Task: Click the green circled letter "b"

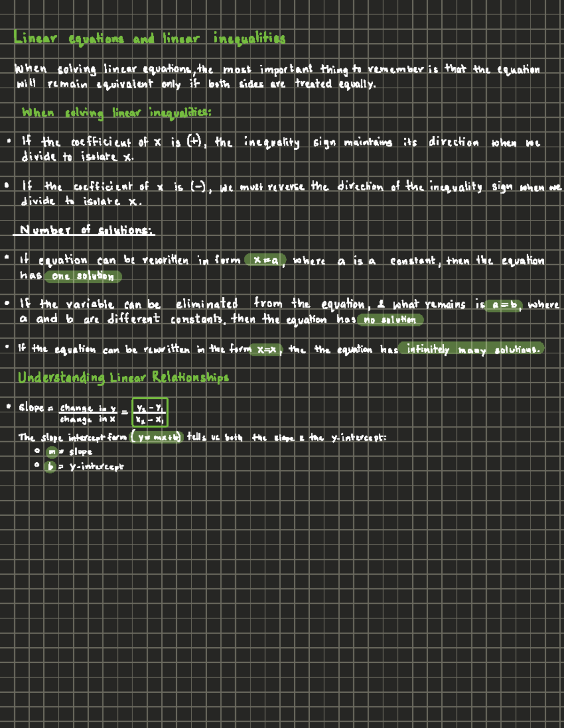Action: tap(50, 467)
